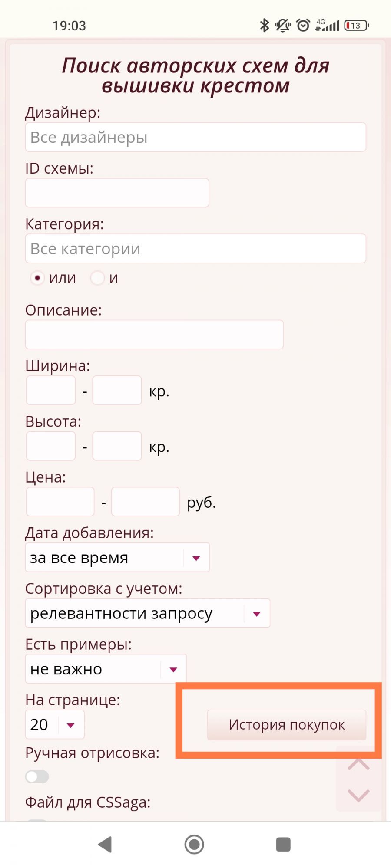Expand the "Сортировка с учетом" dropdown
This screenshot has width=391, height=868.
point(148,613)
